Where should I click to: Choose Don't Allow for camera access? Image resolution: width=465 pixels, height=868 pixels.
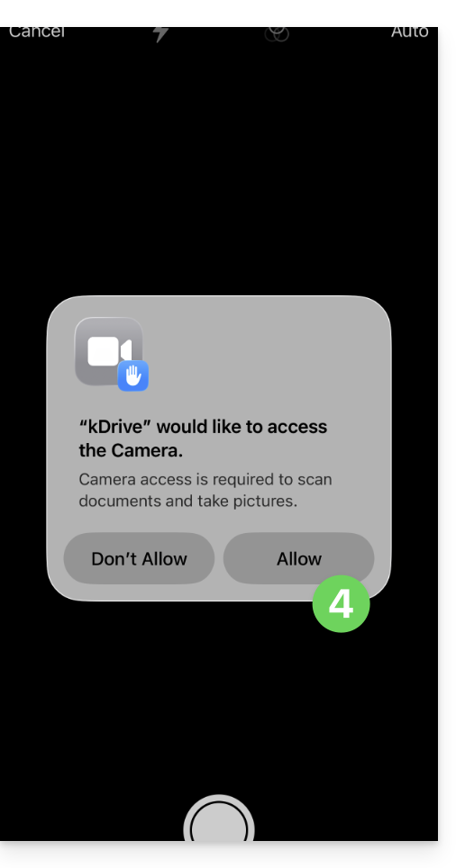(x=139, y=558)
